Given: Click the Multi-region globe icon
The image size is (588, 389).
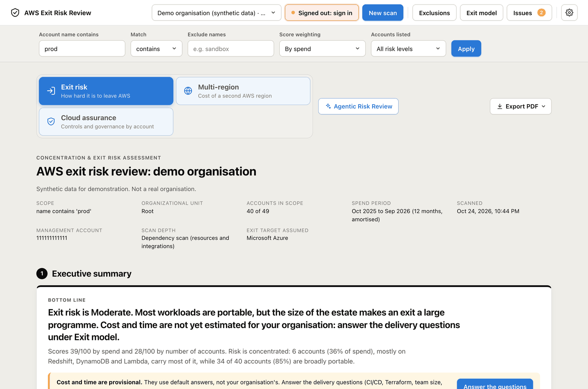Looking at the screenshot, I should 188,91.
